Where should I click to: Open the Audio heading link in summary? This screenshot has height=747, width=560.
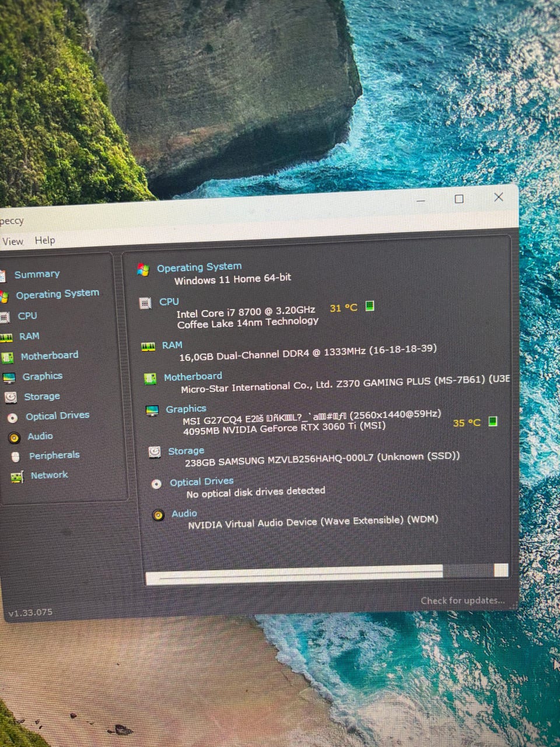[x=184, y=514]
